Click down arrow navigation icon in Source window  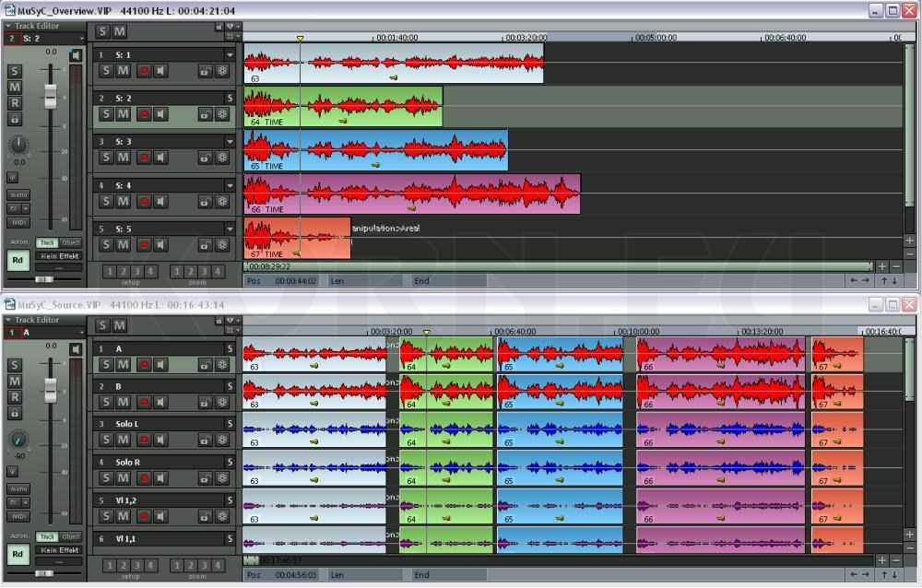tap(895, 574)
